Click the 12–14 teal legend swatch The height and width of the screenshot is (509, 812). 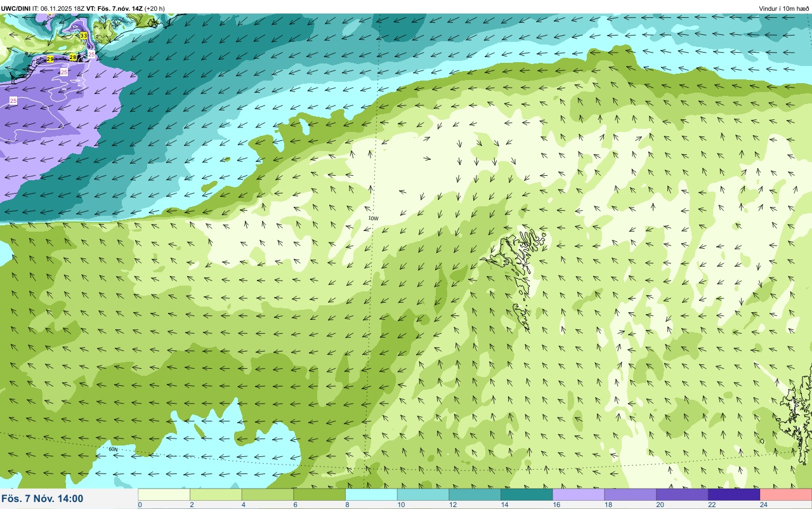coord(475,494)
